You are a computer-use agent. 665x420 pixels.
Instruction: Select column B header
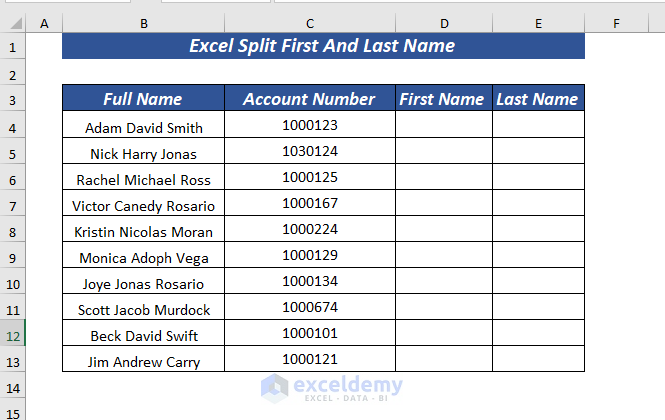pyautogui.click(x=144, y=22)
